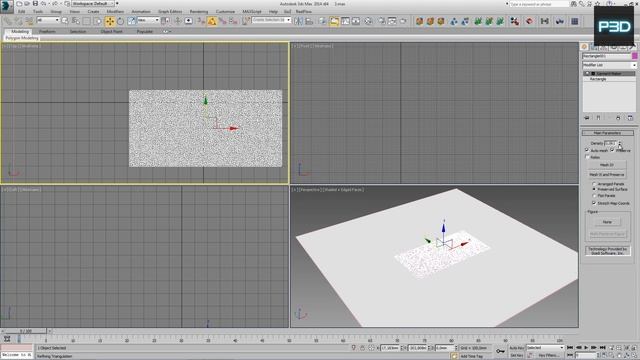Open the Edit menu
Screen dimensions: 640x360
[22, 11]
